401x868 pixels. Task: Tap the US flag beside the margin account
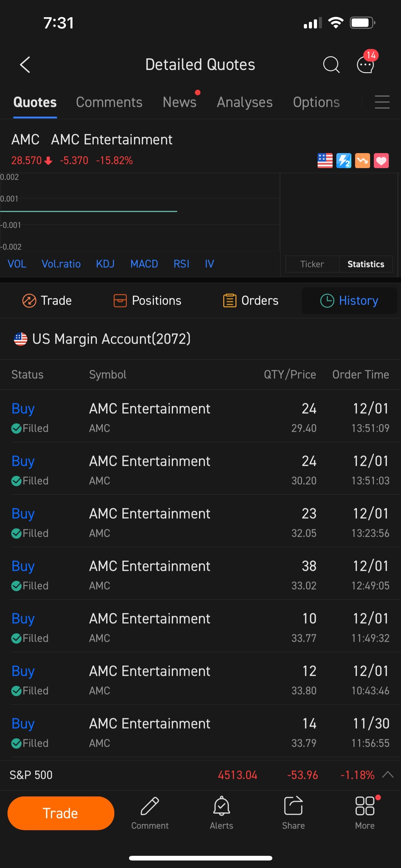(x=21, y=339)
